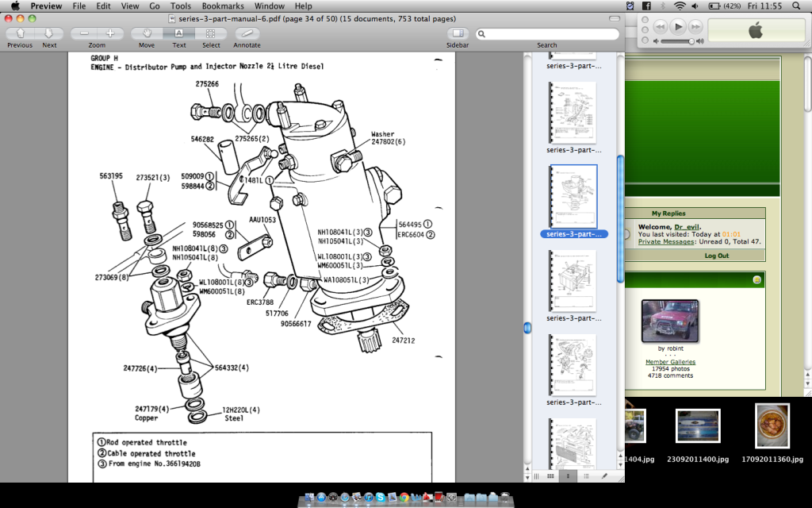The width and height of the screenshot is (812, 508).
Task: Click the Dr_evil username link
Action: click(x=686, y=226)
